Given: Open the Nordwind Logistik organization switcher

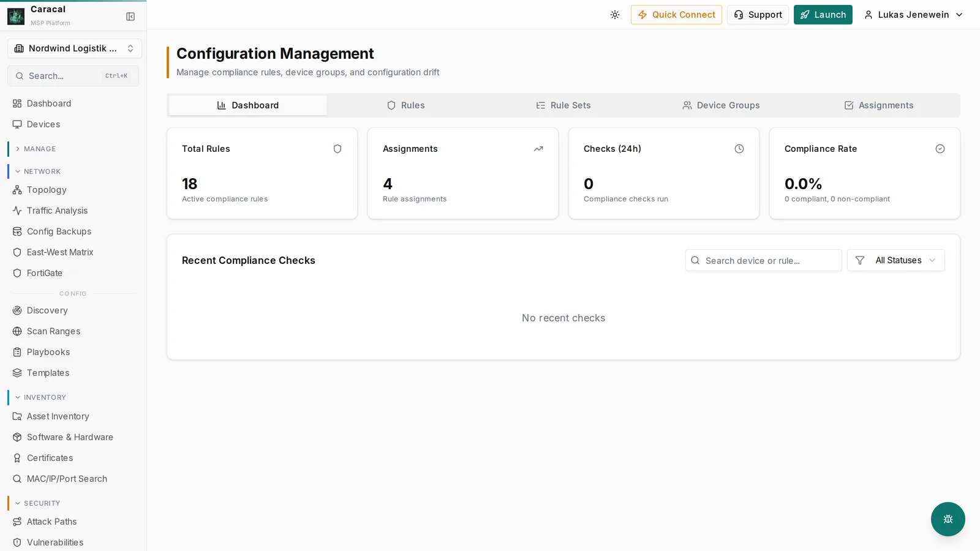Looking at the screenshot, I should pyautogui.click(x=74, y=48).
